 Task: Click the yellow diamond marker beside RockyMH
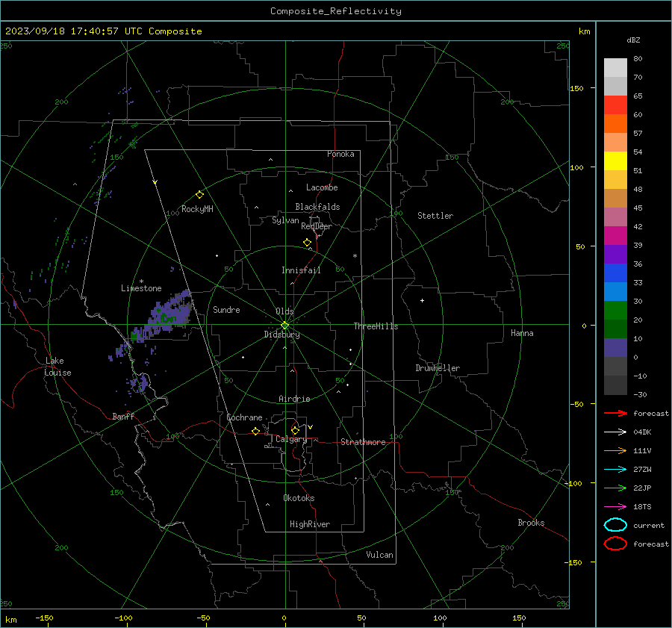199,195
